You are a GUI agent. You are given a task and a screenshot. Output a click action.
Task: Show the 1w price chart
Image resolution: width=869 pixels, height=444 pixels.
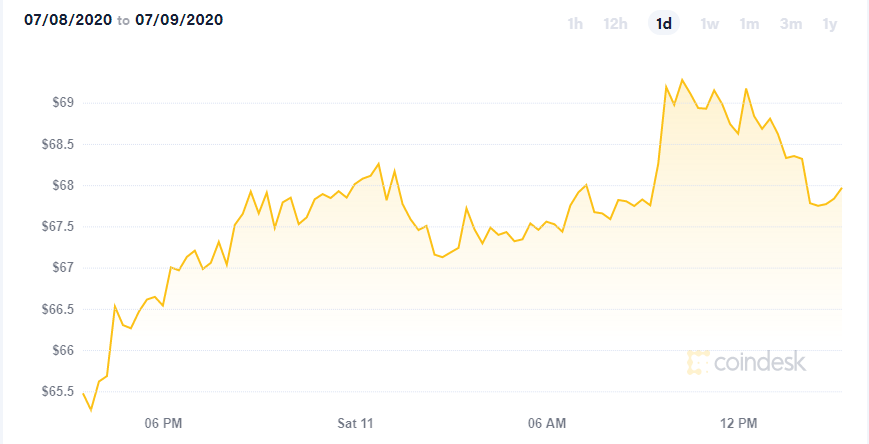[709, 24]
